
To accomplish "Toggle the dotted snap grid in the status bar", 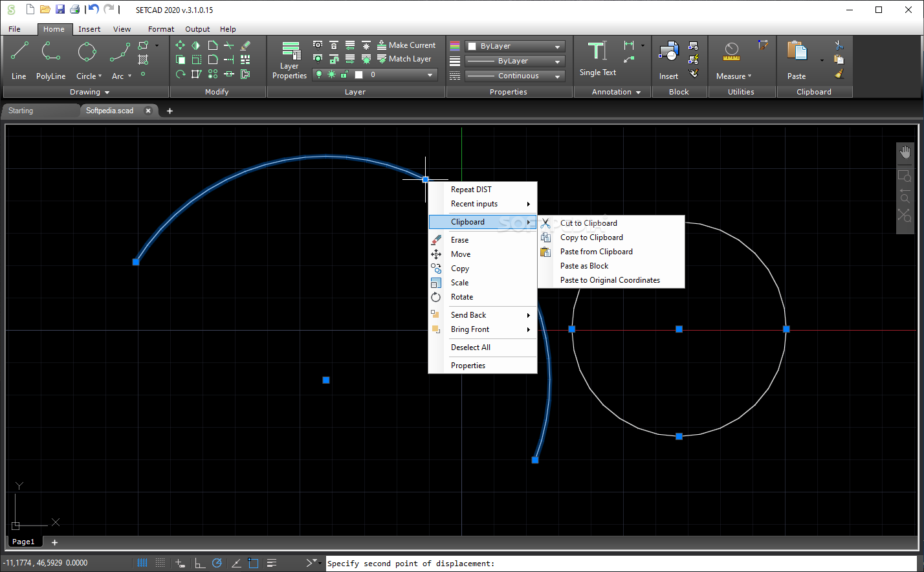I will (160, 563).
